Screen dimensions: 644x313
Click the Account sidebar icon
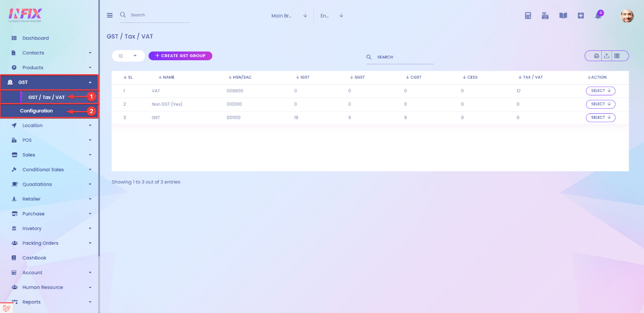click(x=14, y=273)
